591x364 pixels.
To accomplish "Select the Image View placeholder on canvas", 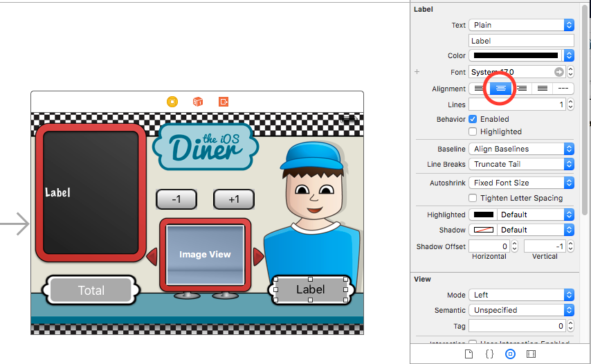I will (205, 255).
